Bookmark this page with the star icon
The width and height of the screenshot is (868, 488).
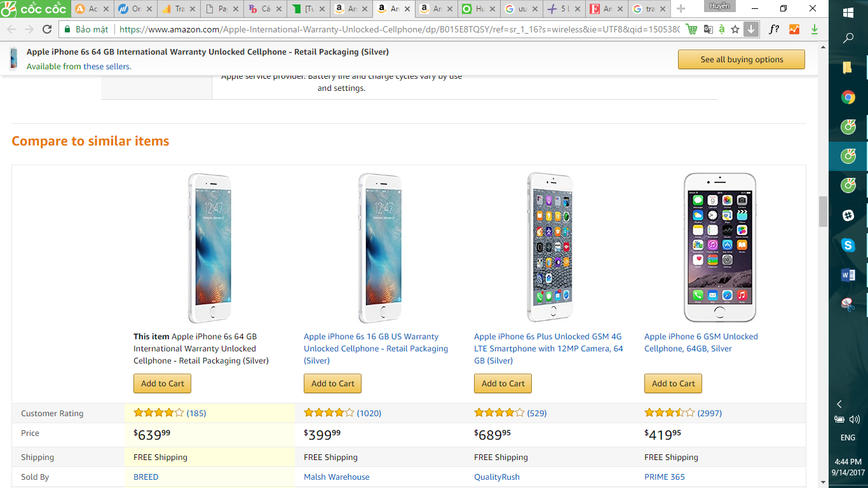[x=735, y=29]
